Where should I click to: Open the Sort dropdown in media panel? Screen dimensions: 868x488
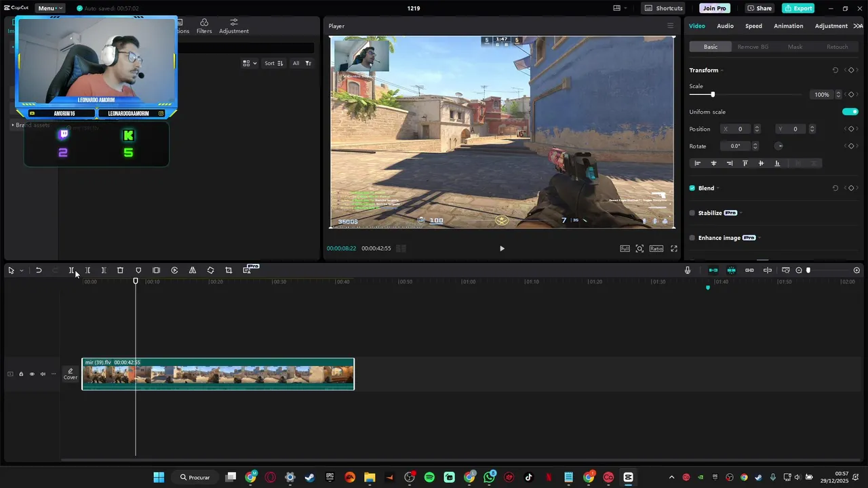(x=274, y=63)
